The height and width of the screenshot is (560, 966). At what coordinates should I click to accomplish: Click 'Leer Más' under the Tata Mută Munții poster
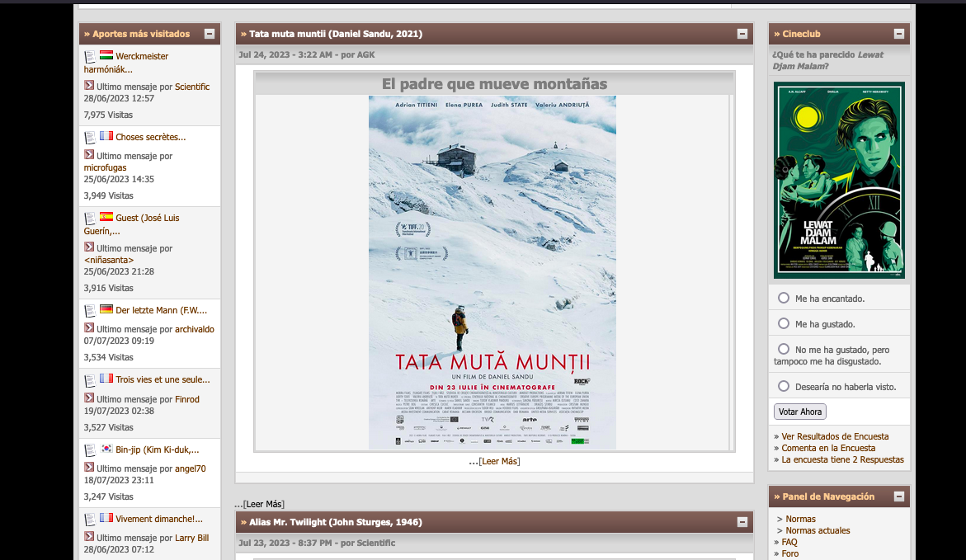tap(500, 461)
